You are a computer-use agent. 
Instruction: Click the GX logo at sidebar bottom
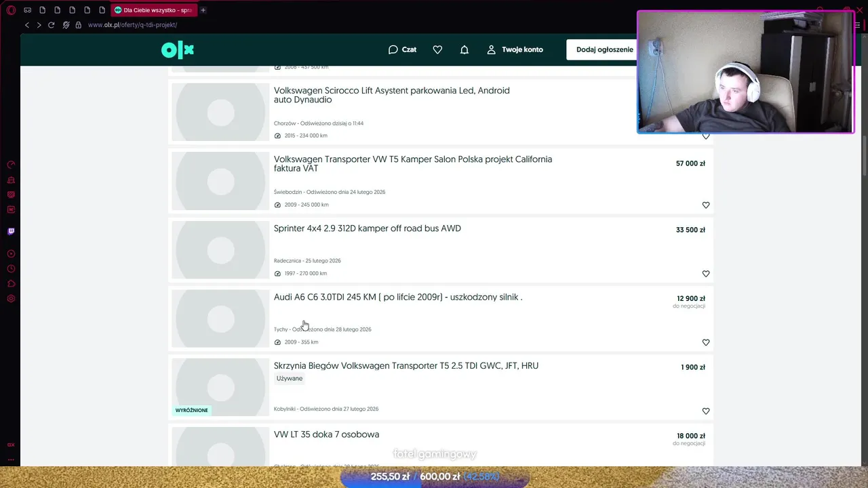[x=11, y=445]
